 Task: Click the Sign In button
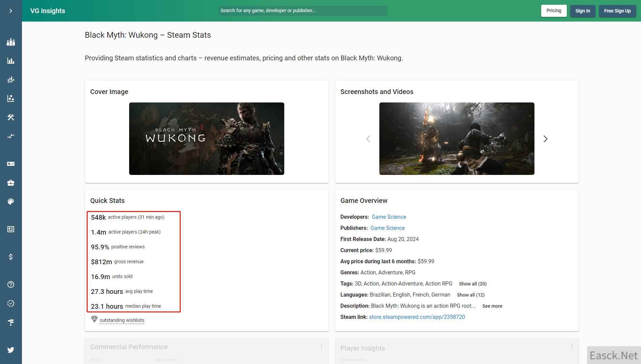[x=583, y=11]
